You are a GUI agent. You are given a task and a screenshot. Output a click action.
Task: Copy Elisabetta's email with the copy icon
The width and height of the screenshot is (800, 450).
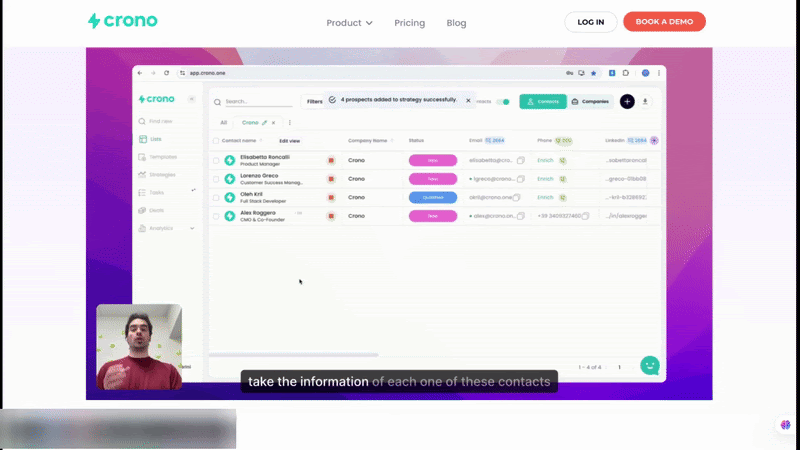tap(520, 160)
